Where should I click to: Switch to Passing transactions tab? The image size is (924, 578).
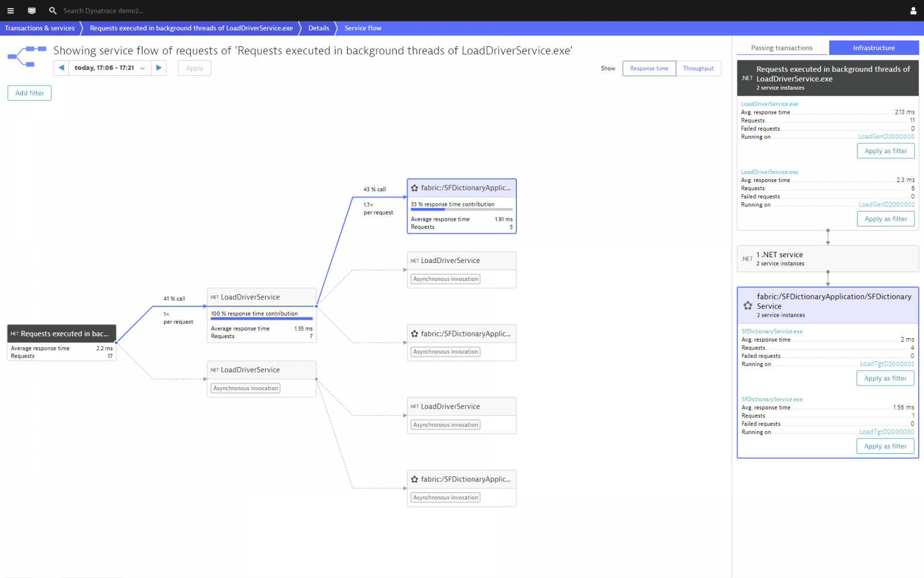pos(781,48)
